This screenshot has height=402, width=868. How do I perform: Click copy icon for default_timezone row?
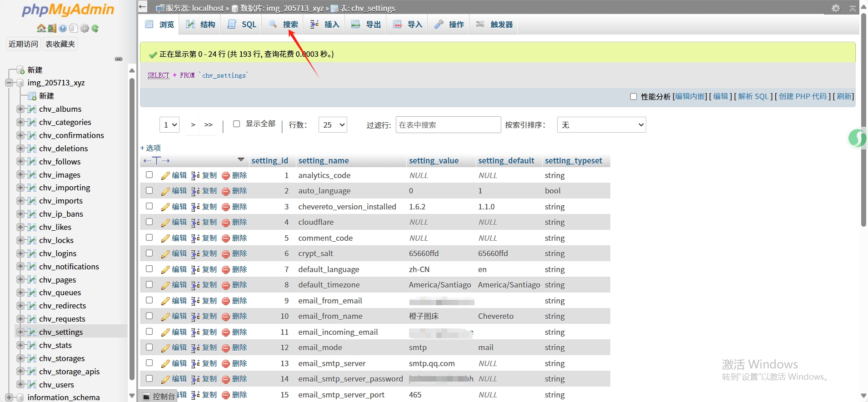click(195, 285)
